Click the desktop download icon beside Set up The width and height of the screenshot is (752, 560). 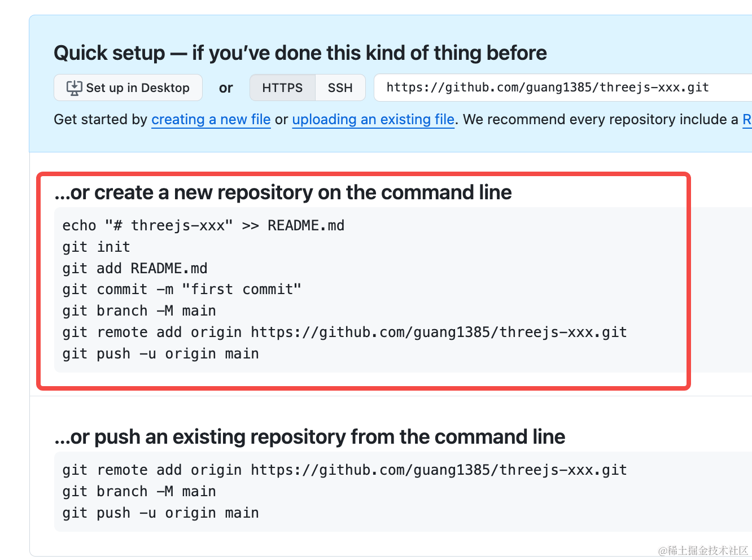[74, 88]
